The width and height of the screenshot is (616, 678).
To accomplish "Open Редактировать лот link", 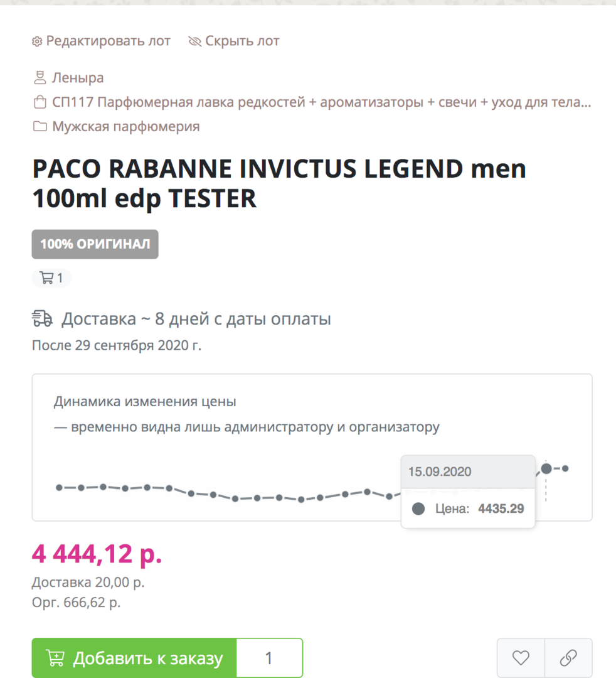I will tap(108, 41).
